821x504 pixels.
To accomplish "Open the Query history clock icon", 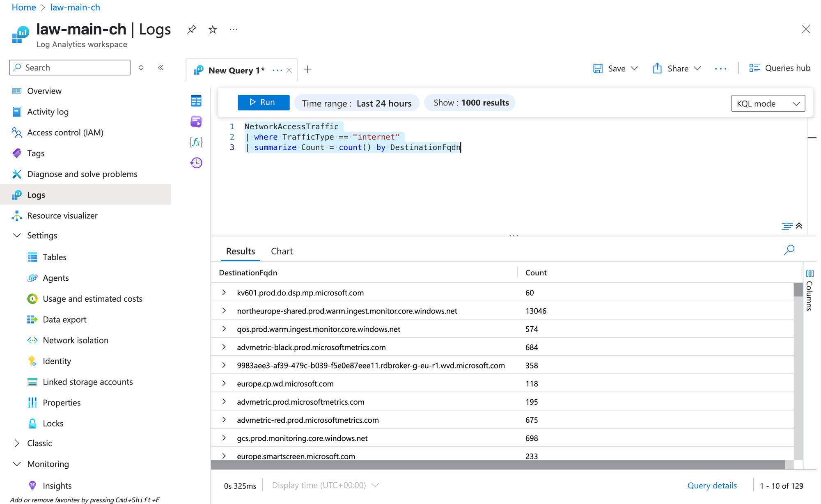I will (x=196, y=163).
